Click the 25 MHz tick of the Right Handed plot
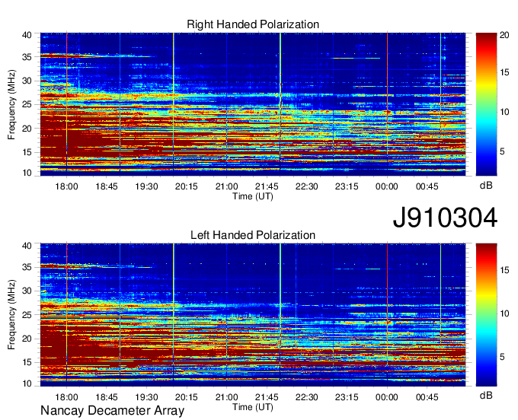518x420 pixels. (x=27, y=104)
